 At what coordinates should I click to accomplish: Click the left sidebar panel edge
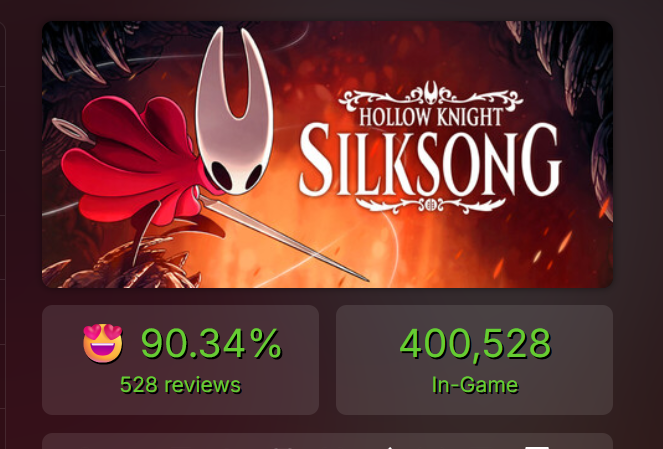click(3, 224)
